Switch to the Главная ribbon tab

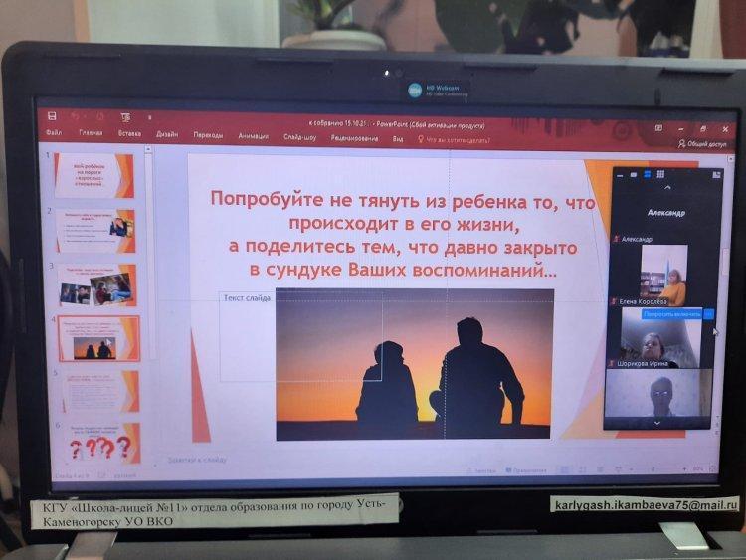pos(91,133)
